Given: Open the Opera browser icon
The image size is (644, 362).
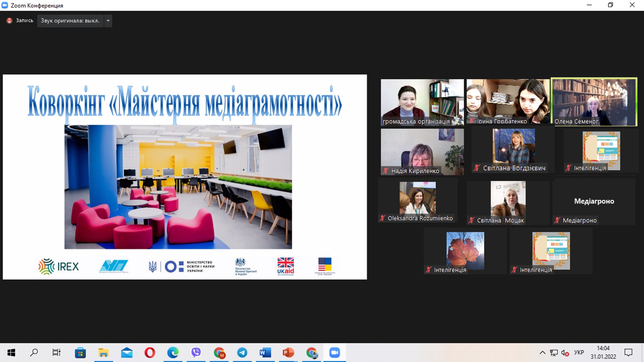Looking at the screenshot, I should (x=150, y=353).
